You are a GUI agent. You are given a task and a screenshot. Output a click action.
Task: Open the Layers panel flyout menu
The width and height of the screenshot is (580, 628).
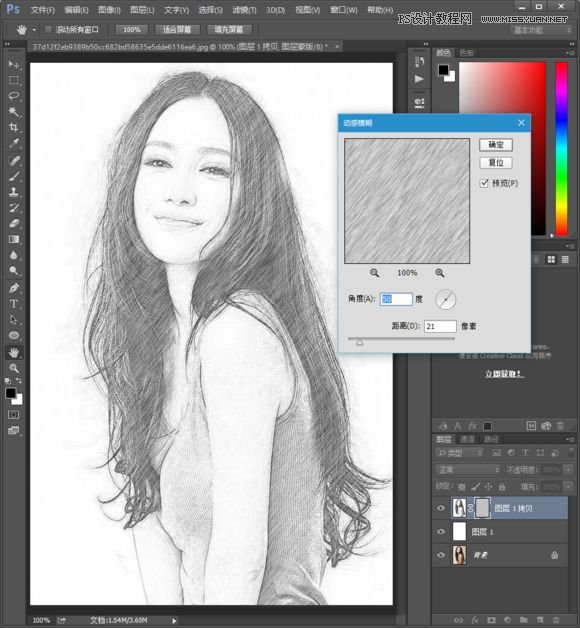click(570, 439)
